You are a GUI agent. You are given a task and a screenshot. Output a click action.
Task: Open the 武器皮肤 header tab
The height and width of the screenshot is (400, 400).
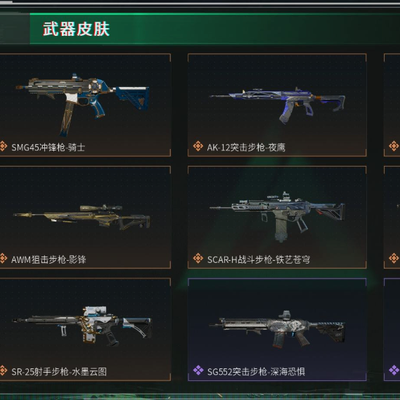coord(76,29)
